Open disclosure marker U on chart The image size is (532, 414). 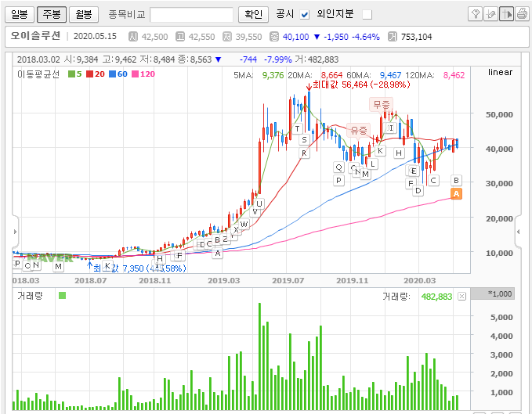click(x=259, y=203)
